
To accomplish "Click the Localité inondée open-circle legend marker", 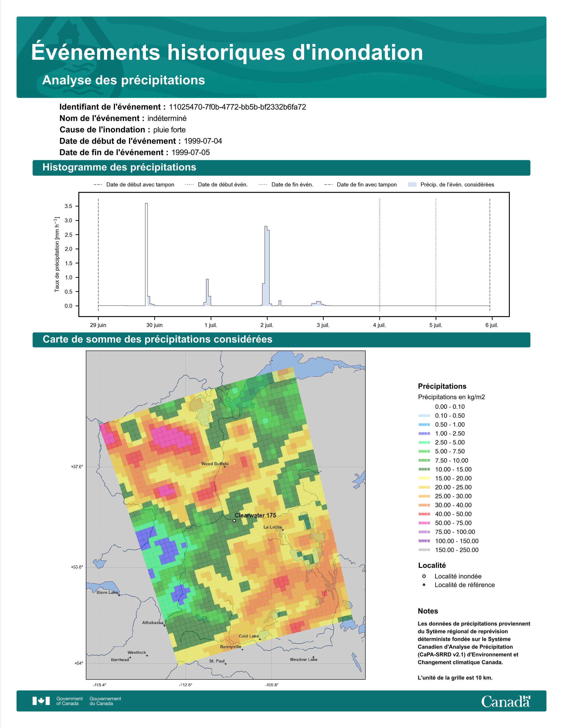I will (x=424, y=576).
